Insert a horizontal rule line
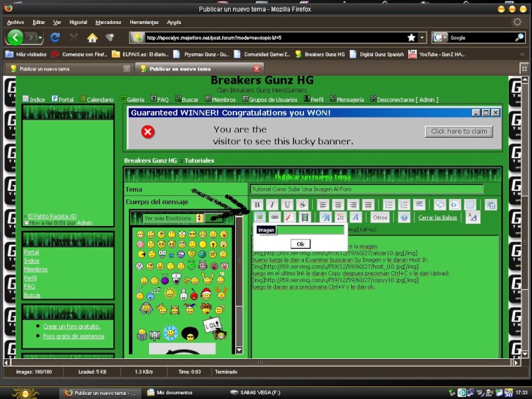The width and height of the screenshot is (532, 399). [419, 205]
